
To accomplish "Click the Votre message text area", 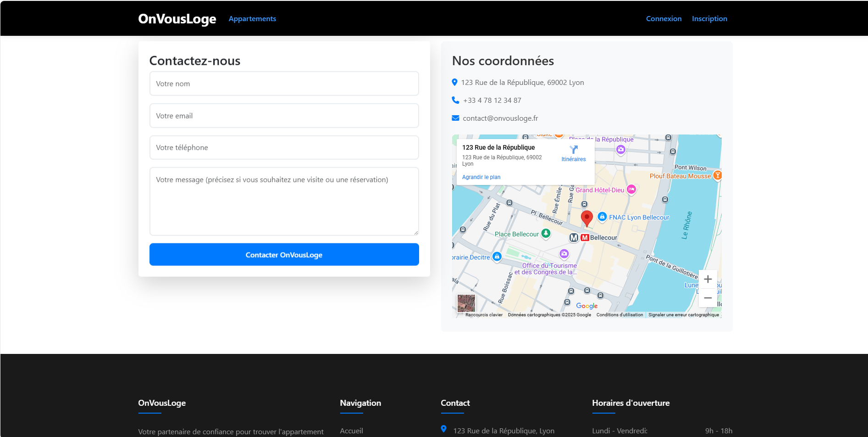I will 284,201.
